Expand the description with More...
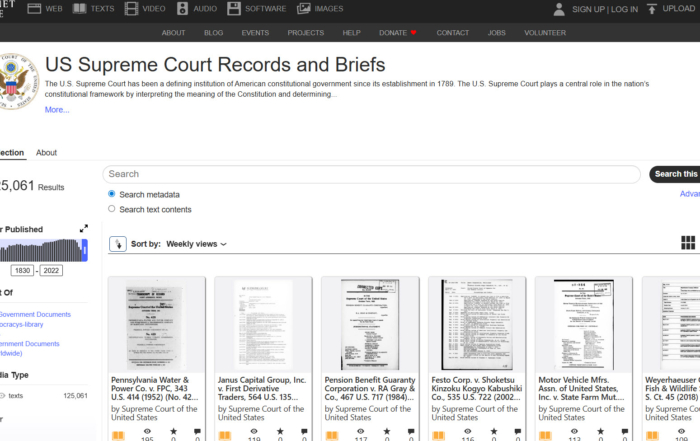 tap(57, 110)
